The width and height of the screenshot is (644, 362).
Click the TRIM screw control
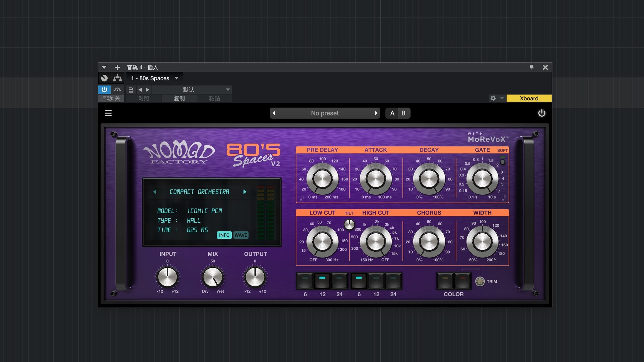click(x=480, y=281)
